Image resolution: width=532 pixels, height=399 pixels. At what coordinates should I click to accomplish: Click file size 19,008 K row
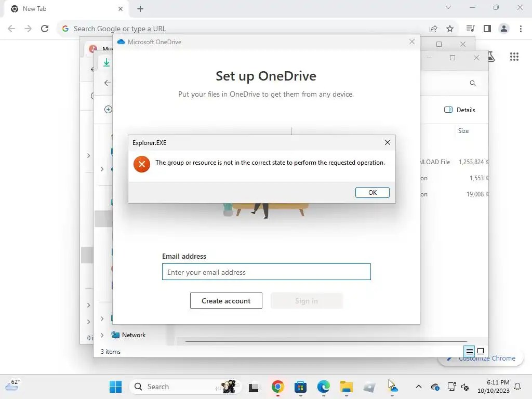(x=477, y=194)
